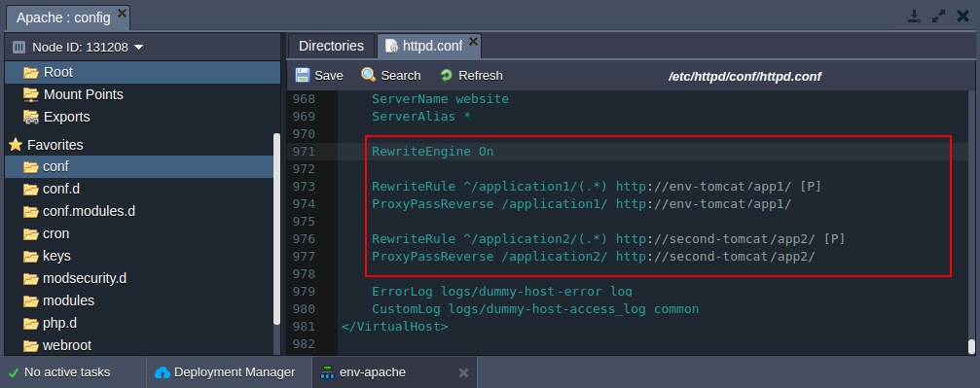
Task: Select Root in the file tree
Action: (142, 73)
